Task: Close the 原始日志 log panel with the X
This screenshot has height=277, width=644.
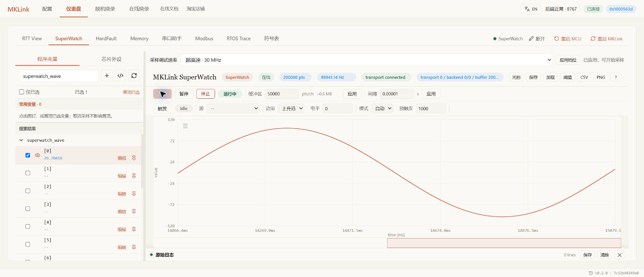Action: coord(619,255)
